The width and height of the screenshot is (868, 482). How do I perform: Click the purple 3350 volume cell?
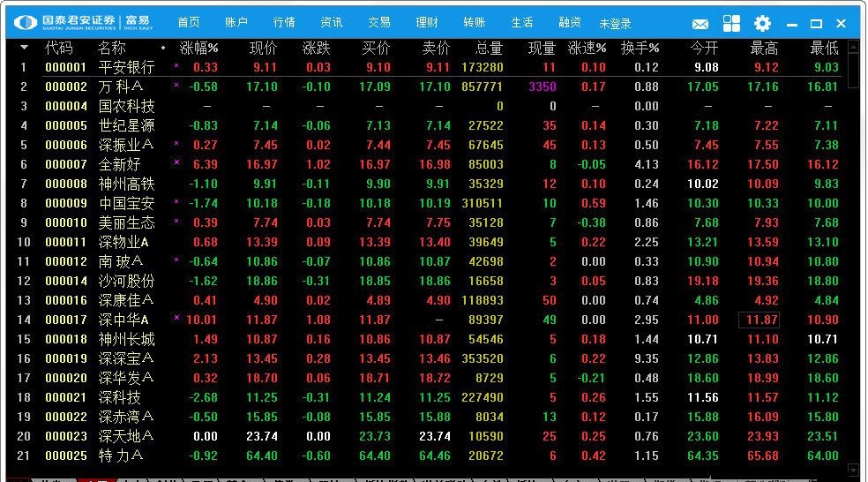tap(542, 87)
